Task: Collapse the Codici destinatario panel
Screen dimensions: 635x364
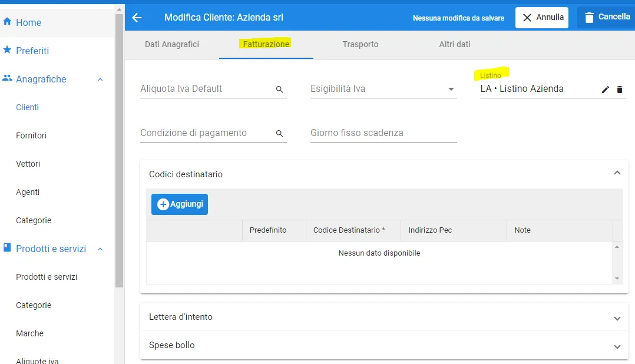Action: tap(617, 173)
